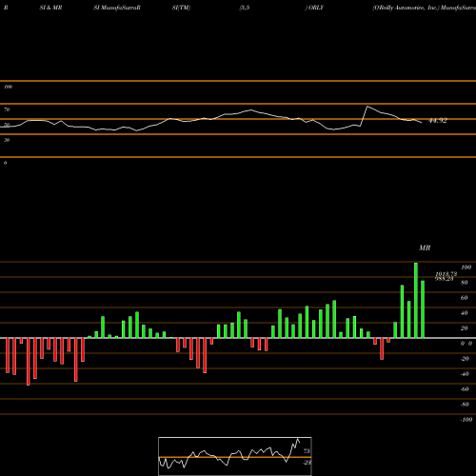Click the 60 label on MR axis

click(x=465, y=298)
